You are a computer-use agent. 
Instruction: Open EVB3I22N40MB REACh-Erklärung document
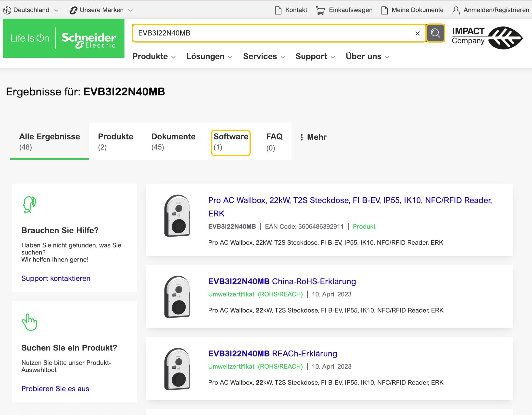[x=272, y=354]
